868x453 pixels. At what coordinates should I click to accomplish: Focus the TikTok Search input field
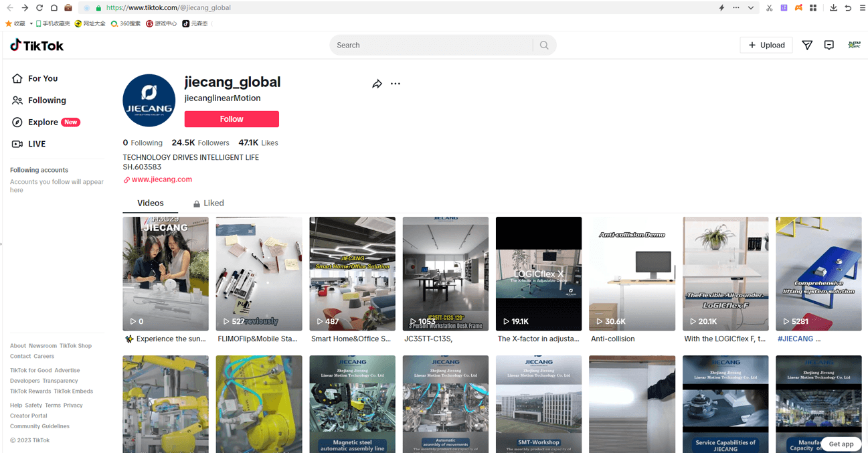coord(432,45)
